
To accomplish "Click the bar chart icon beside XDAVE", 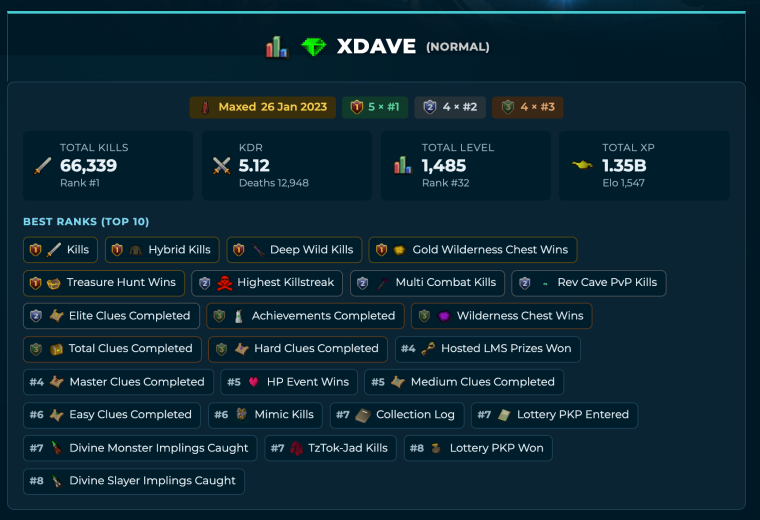I will coord(277,47).
